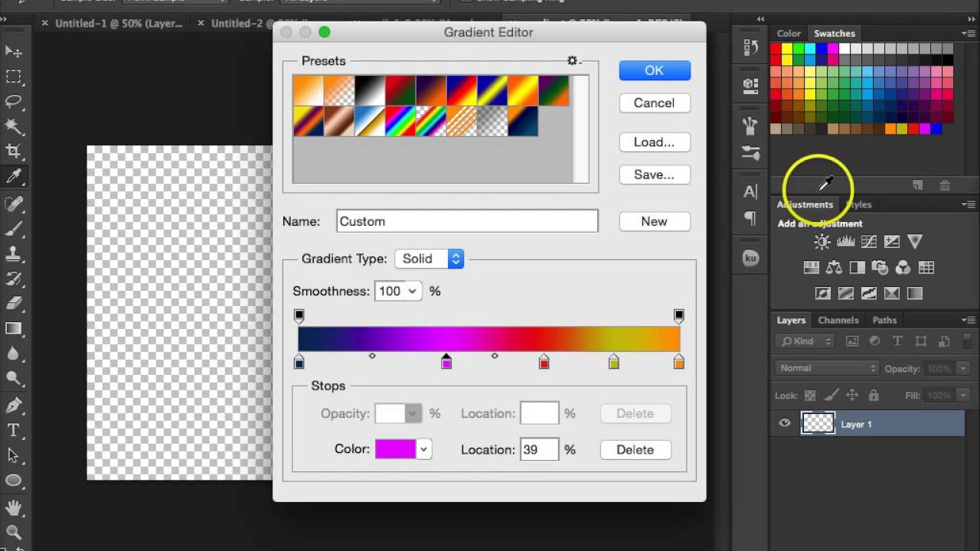980x551 pixels.
Task: Click the Brightness/Contrast adjustment icon
Action: tap(822, 242)
